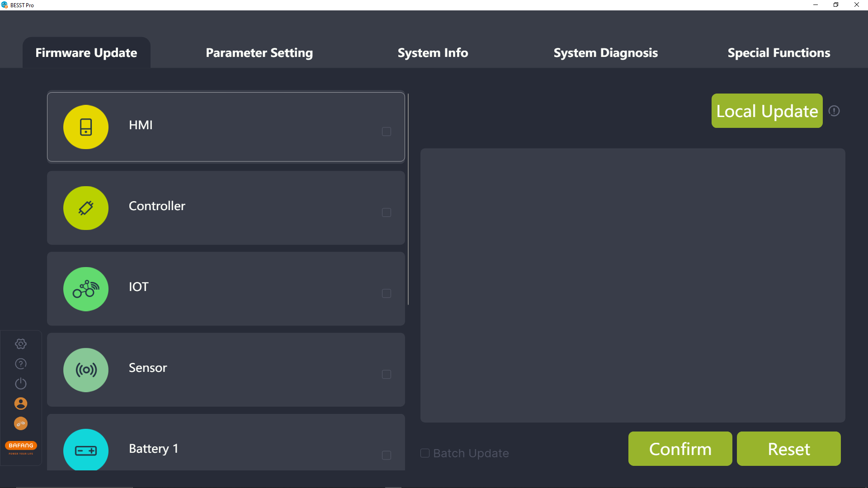The height and width of the screenshot is (488, 868).
Task: Tick the Sensor checkbox
Action: (387, 374)
